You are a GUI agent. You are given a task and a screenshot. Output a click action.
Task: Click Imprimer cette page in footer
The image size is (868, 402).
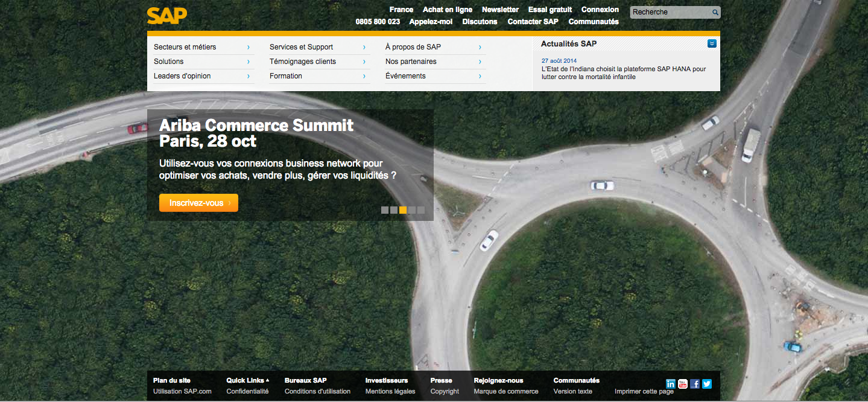point(644,392)
